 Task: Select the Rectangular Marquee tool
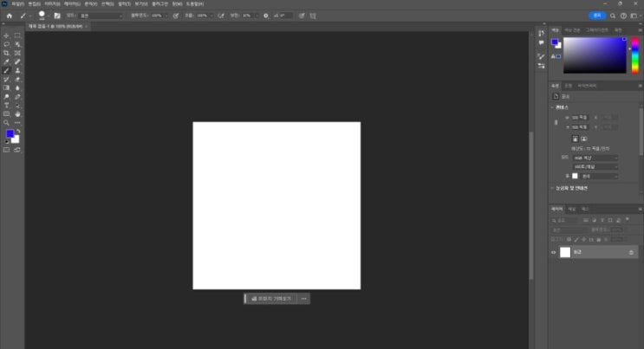pyautogui.click(x=17, y=36)
